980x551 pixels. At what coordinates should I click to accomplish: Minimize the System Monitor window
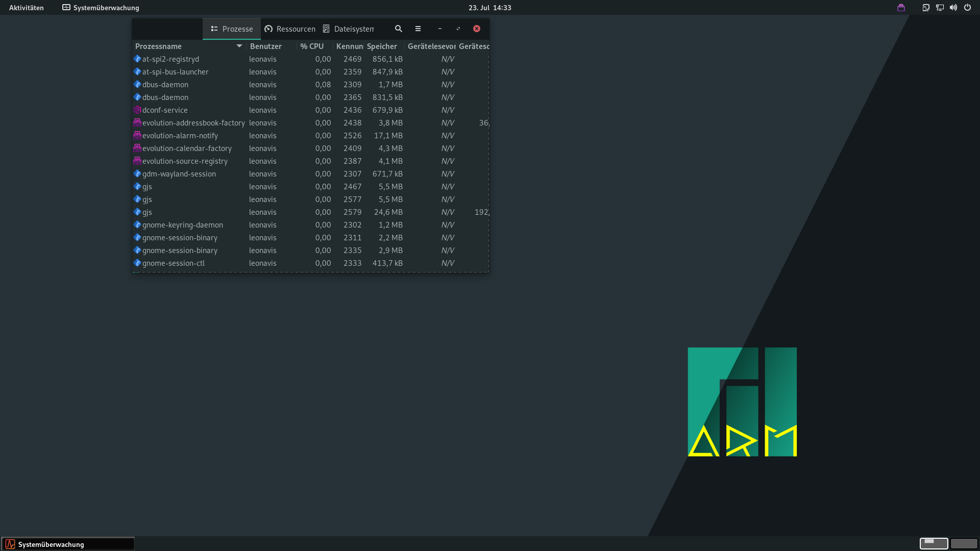(440, 29)
